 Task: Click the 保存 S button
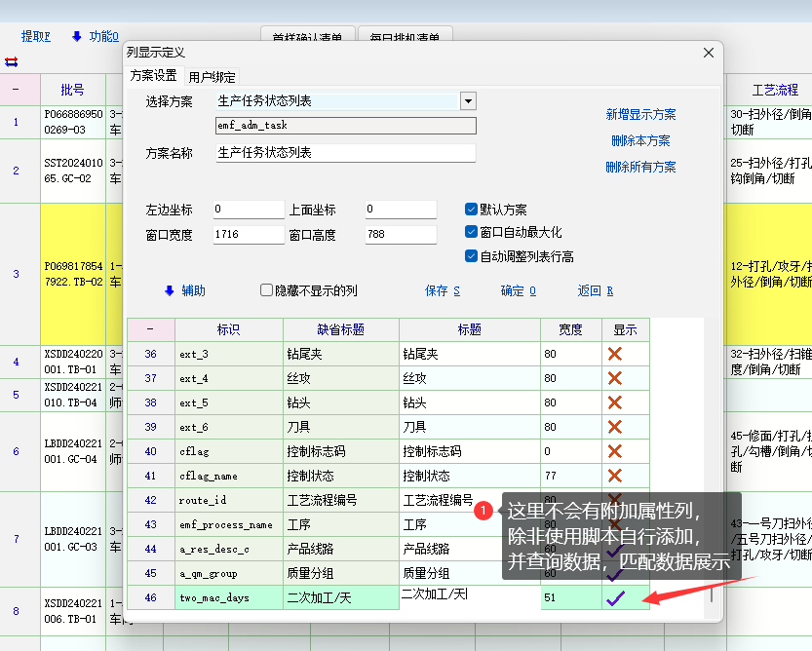pyautogui.click(x=443, y=290)
